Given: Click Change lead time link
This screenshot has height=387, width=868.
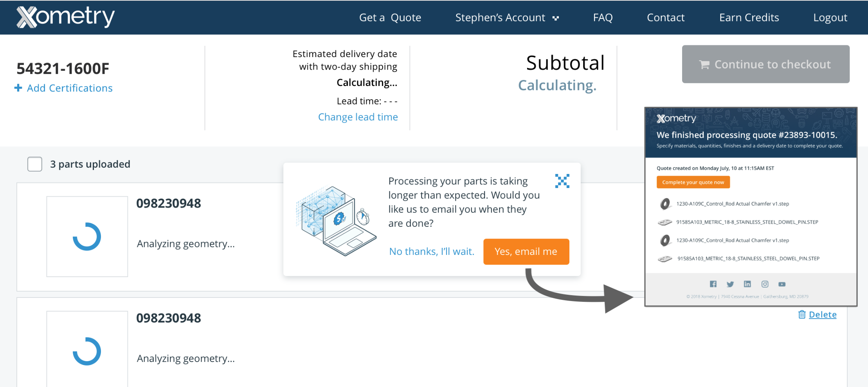Looking at the screenshot, I should tap(358, 117).
